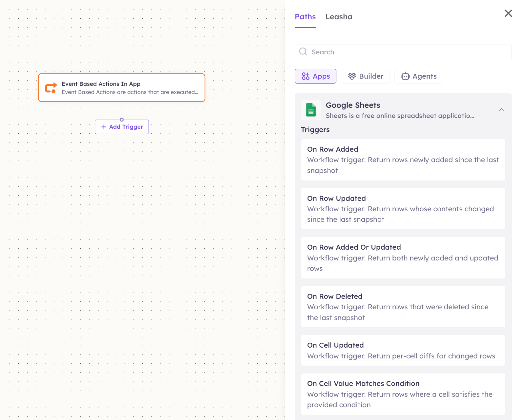Click the orange event action arrow icon
Viewport: 520px width, 420px height.
(51, 88)
